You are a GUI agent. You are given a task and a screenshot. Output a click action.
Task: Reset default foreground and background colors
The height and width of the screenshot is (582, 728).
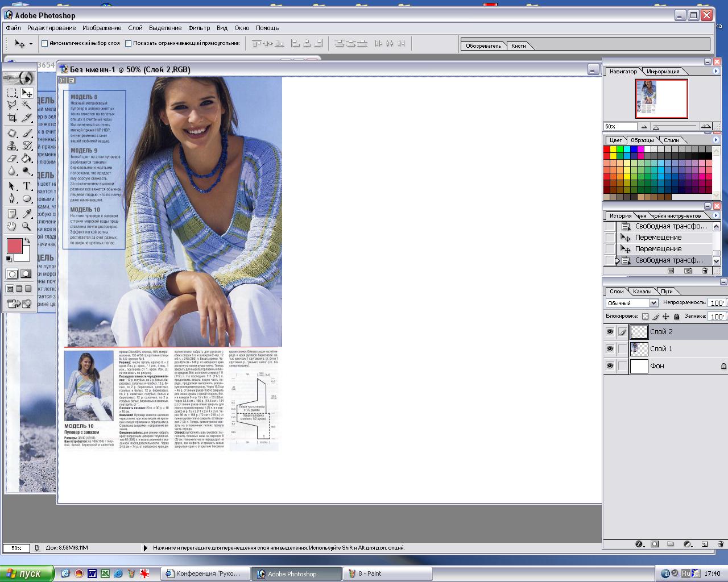tap(9, 259)
